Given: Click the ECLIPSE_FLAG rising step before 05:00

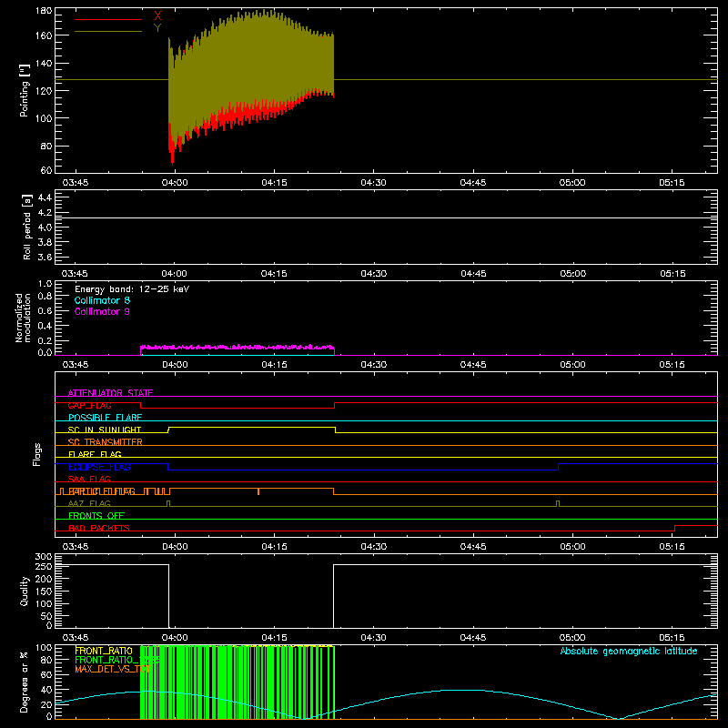Looking at the screenshot, I should tap(558, 467).
